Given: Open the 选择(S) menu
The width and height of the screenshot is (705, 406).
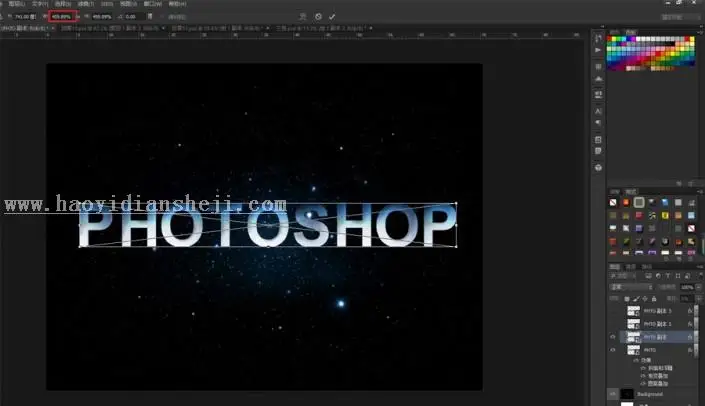Looking at the screenshot, I should point(63,4).
